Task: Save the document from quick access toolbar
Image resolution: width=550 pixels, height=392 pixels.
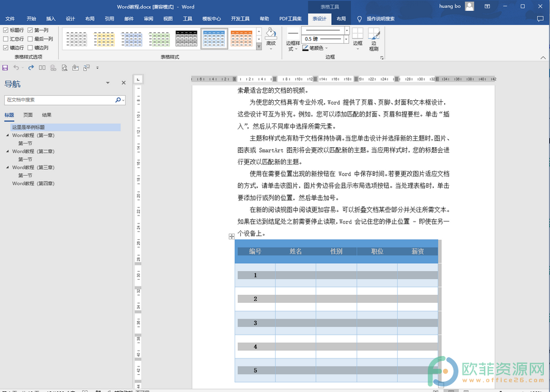Action: pos(5,68)
